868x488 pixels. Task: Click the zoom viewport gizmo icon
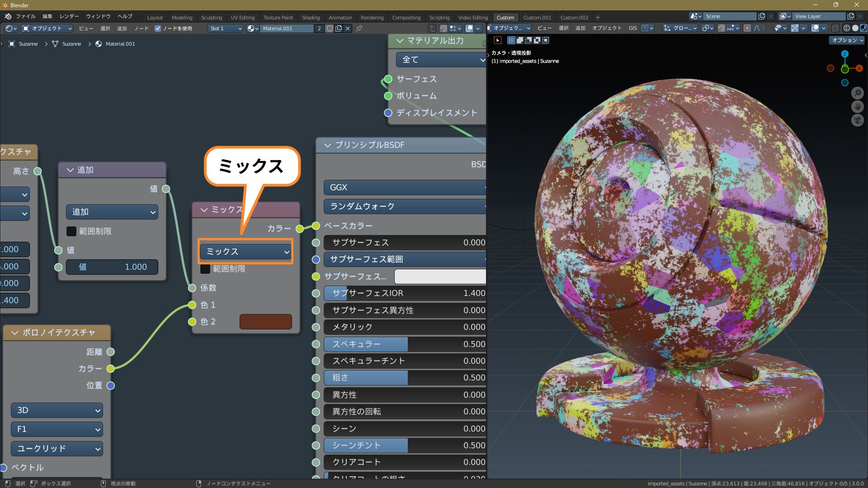coord(858,93)
